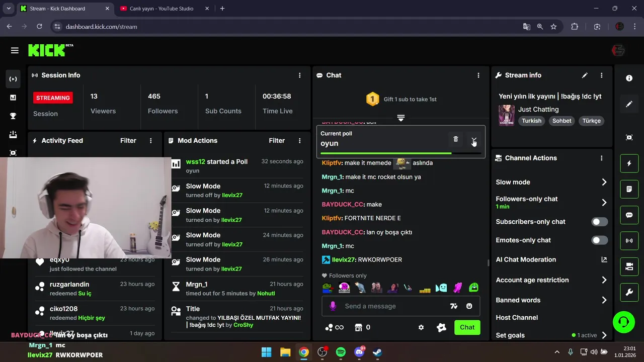Open the hamburger menu beside the Kick logo
The height and width of the screenshot is (362, 644).
(15, 50)
